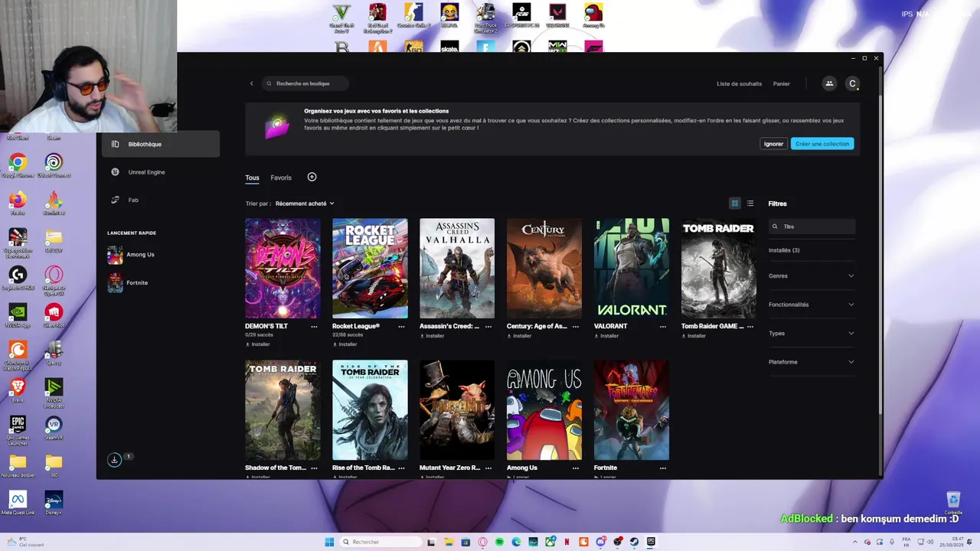Open the downloads icon in sidebar
The height and width of the screenshot is (551, 980).
pyautogui.click(x=114, y=460)
